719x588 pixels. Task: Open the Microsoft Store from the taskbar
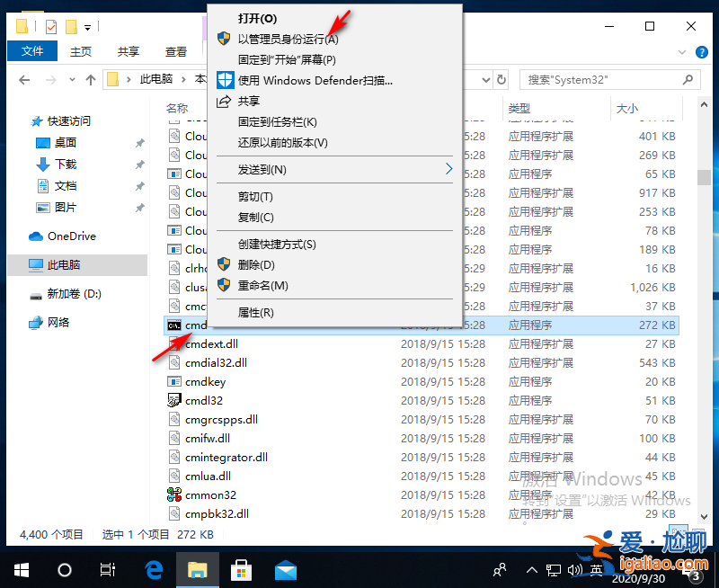(243, 570)
